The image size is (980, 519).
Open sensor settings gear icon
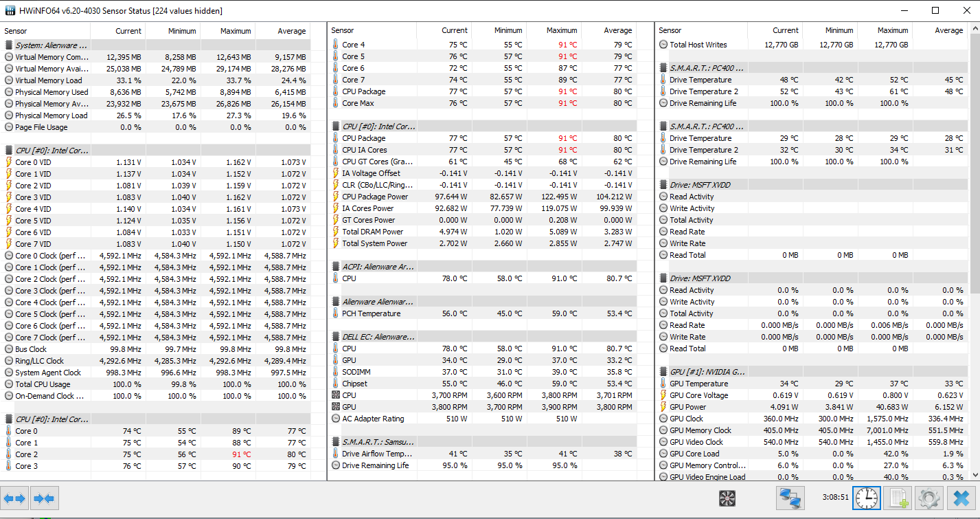(x=929, y=498)
